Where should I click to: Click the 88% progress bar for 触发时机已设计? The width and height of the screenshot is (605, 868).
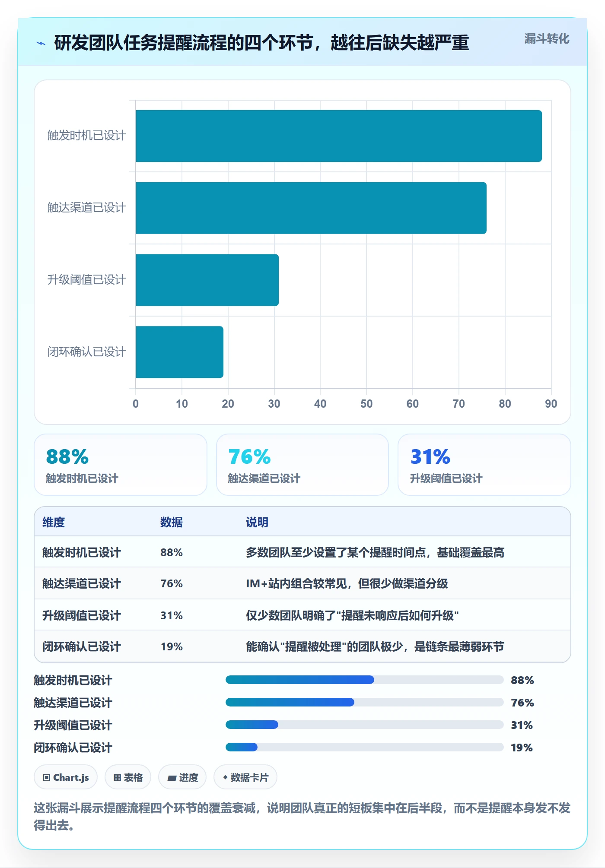[365, 680]
